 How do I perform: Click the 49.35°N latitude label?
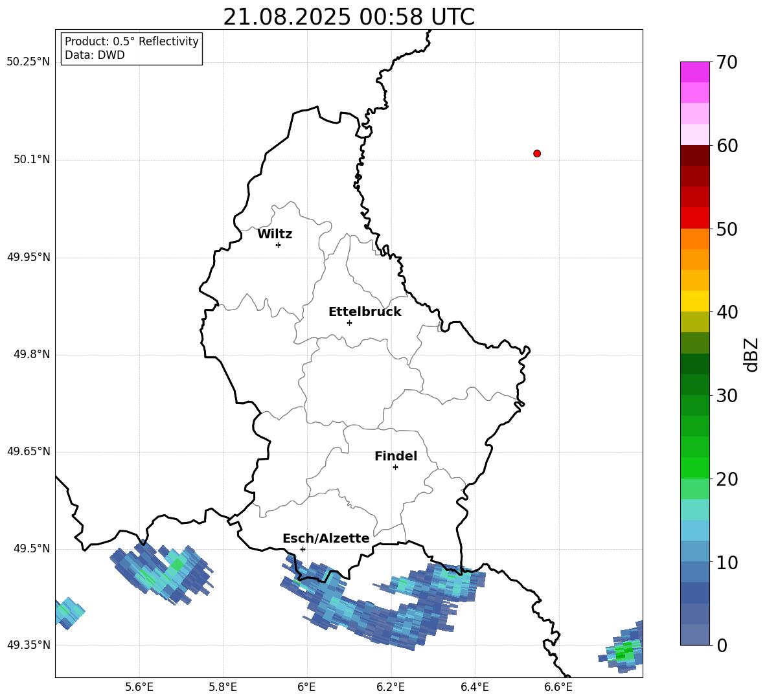(x=29, y=645)
